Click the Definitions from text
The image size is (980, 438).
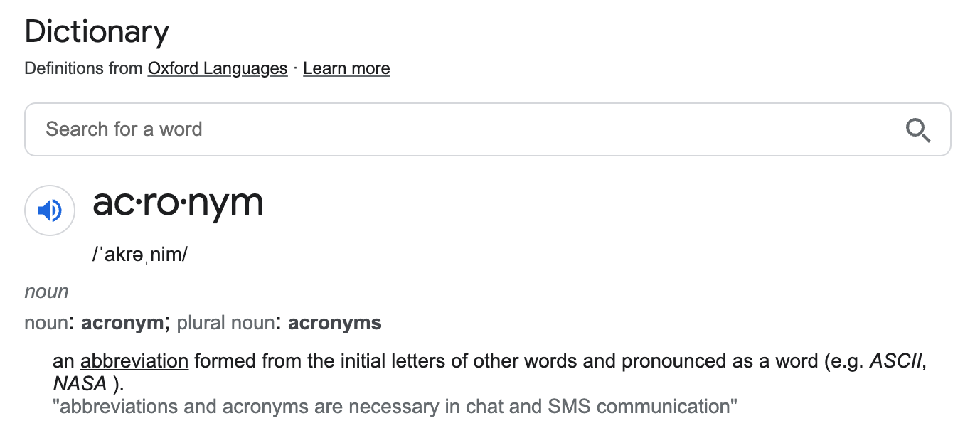[x=84, y=68]
